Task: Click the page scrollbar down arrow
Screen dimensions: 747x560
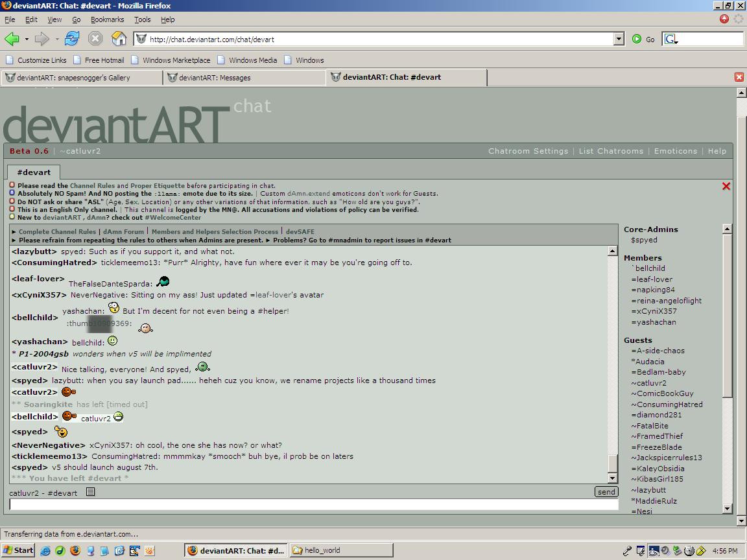Action: coord(741,521)
